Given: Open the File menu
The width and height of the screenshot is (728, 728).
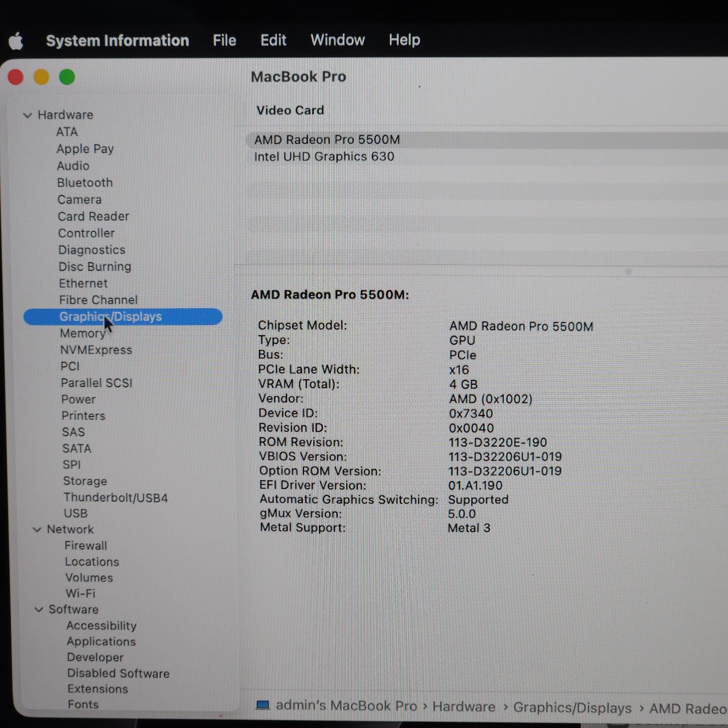Looking at the screenshot, I should pos(224,40).
